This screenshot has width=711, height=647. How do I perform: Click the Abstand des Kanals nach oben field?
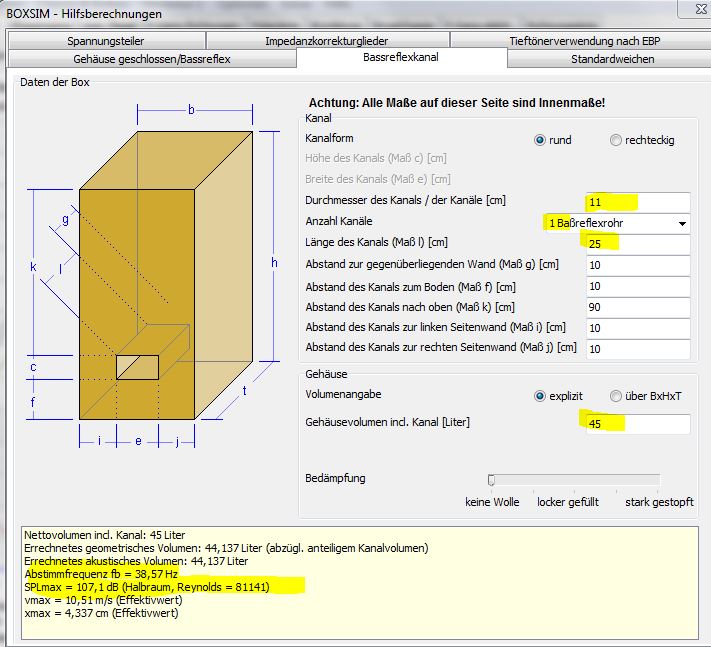pos(637,307)
